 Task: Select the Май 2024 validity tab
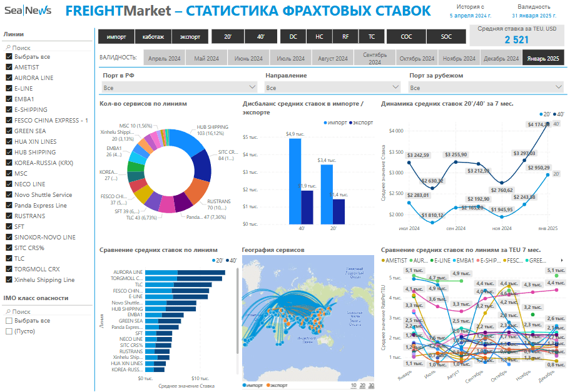pyautogui.click(x=206, y=58)
